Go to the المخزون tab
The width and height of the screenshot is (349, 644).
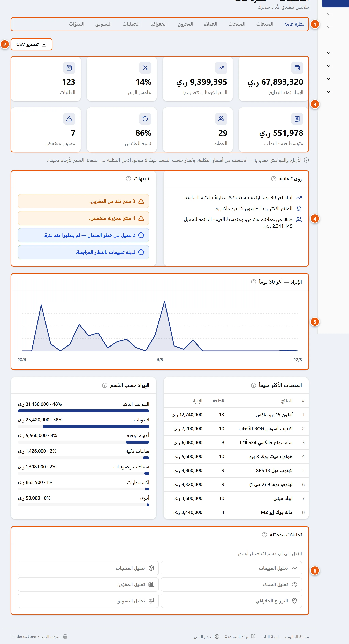pyautogui.click(x=186, y=24)
